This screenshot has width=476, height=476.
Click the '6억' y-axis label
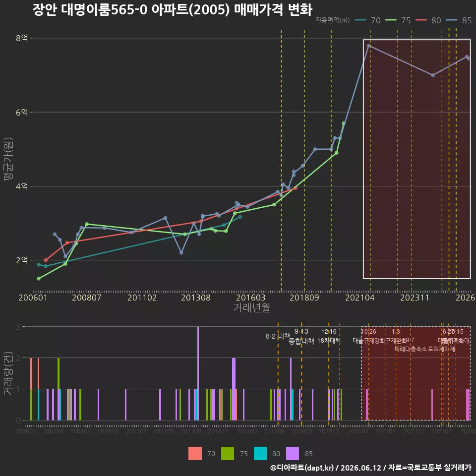pos(22,112)
